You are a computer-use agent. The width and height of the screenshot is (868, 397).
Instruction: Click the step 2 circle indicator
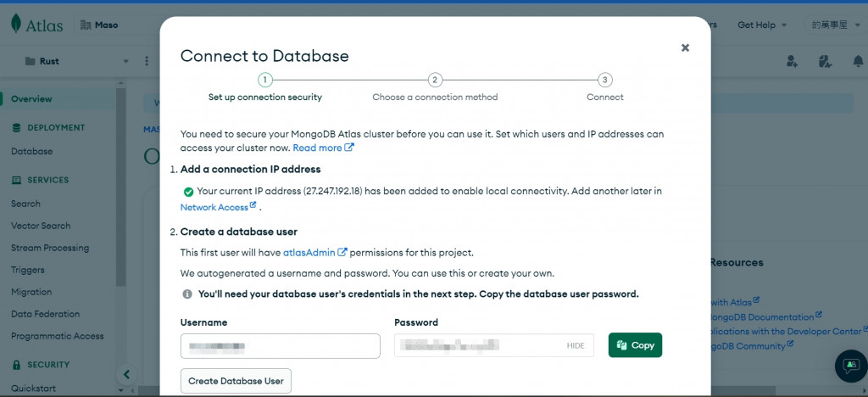(x=435, y=80)
